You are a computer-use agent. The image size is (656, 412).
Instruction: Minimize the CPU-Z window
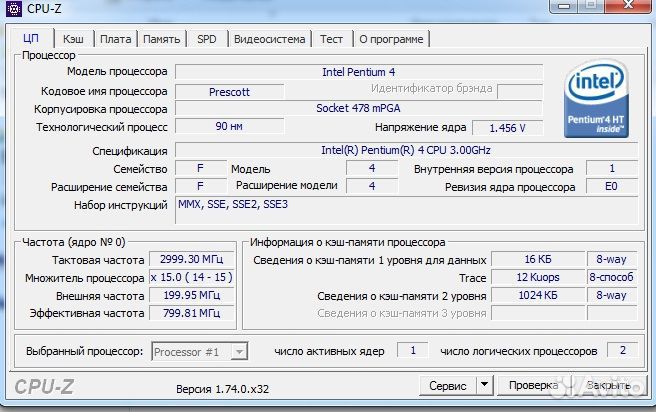pos(564,6)
